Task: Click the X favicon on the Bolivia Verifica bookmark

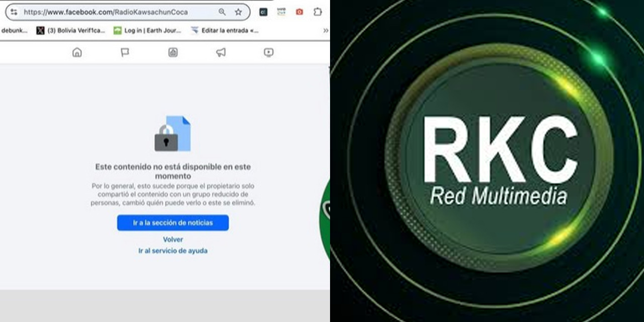Action: 40,31
